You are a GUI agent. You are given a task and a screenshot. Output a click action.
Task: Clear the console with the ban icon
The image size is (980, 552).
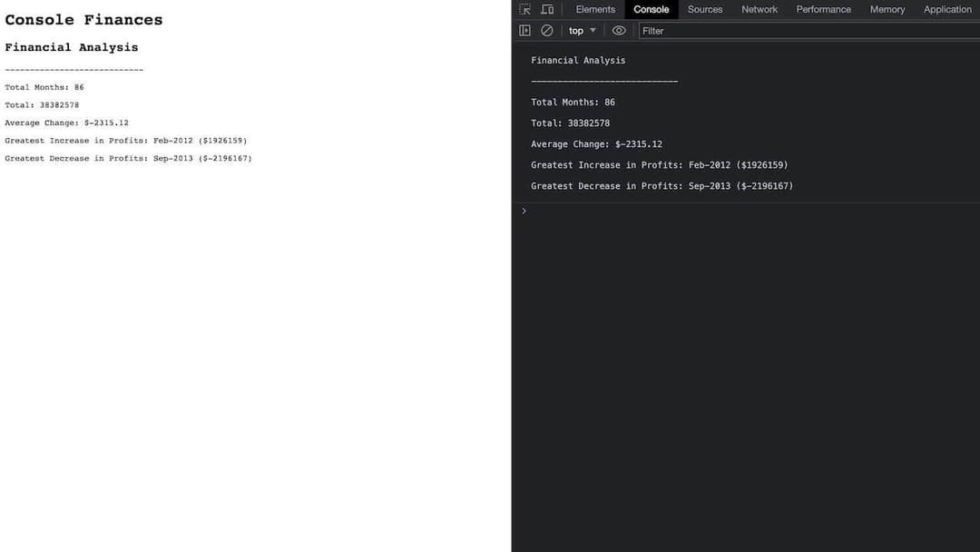coord(547,31)
